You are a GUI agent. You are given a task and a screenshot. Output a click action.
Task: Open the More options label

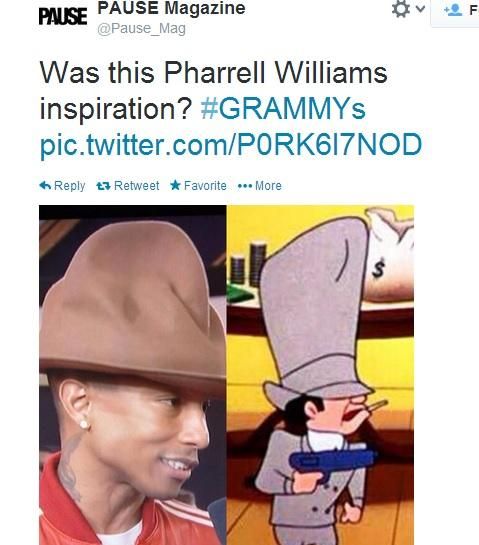tap(268, 186)
